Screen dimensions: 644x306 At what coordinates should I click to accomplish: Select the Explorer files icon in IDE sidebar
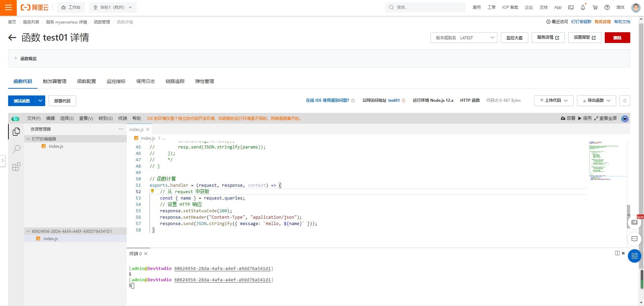pyautogui.click(x=16, y=132)
